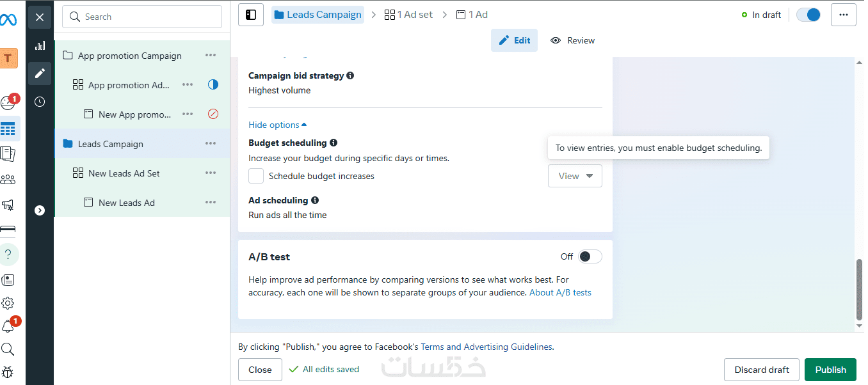Turn on the A/B test switch
This screenshot has height=385, width=868.
click(x=590, y=256)
